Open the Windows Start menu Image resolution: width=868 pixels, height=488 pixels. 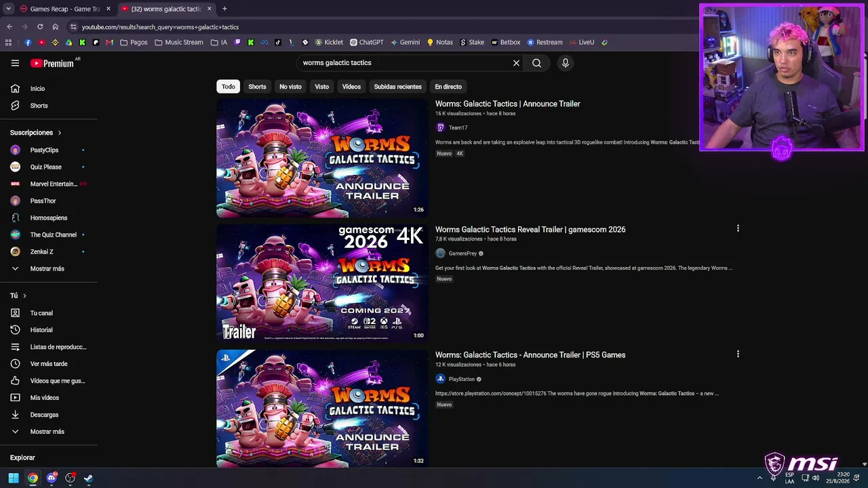point(14,478)
